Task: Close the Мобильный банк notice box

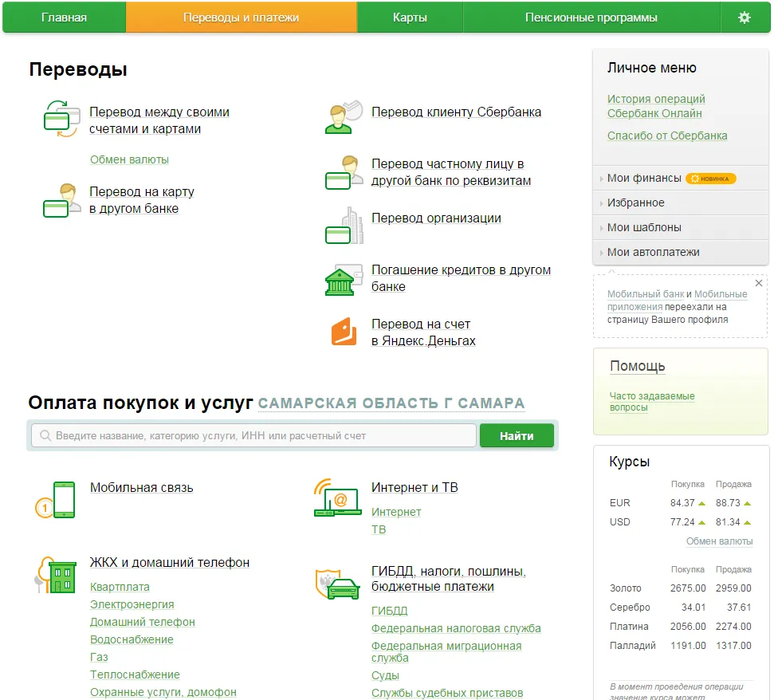Action: 758,283
